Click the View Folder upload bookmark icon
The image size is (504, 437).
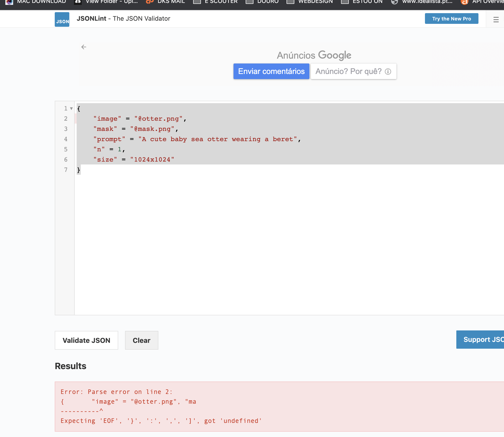point(77,2)
